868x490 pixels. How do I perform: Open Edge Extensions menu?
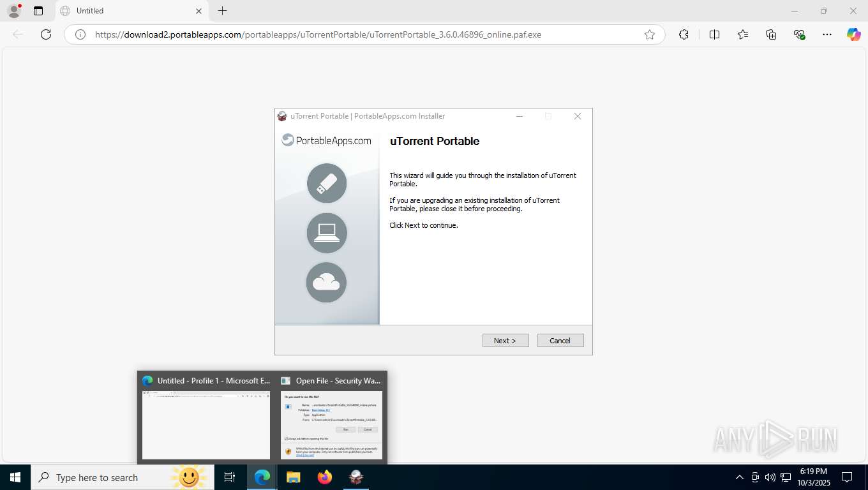tap(684, 34)
